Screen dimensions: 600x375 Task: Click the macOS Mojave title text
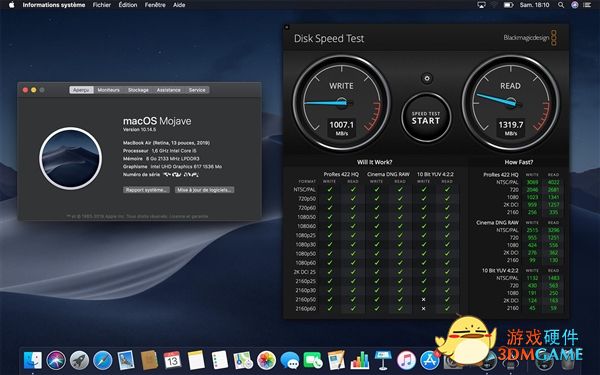coord(157,121)
